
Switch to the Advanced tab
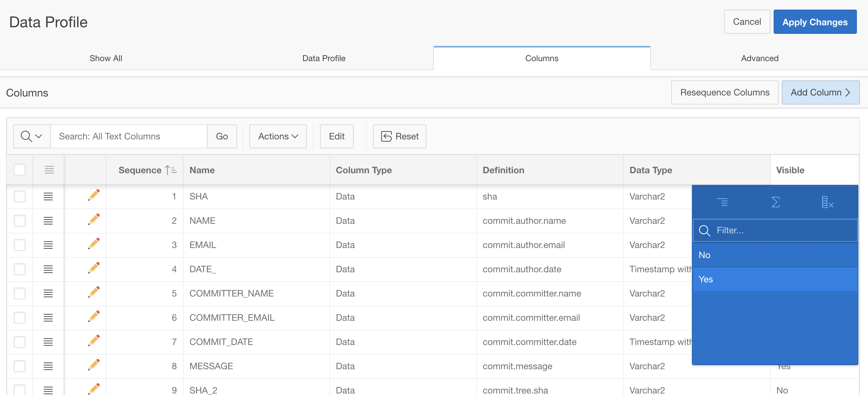(759, 58)
